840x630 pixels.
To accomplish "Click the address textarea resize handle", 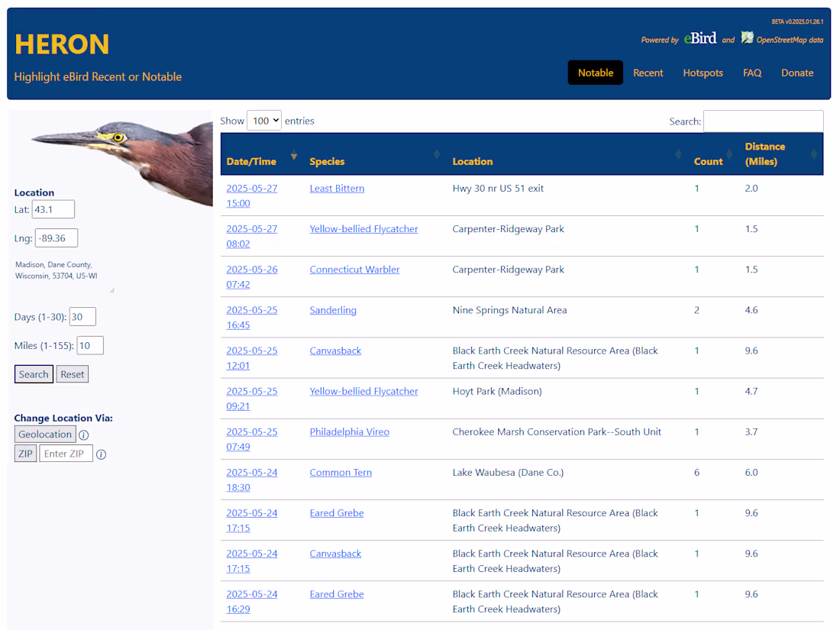I will [x=112, y=290].
